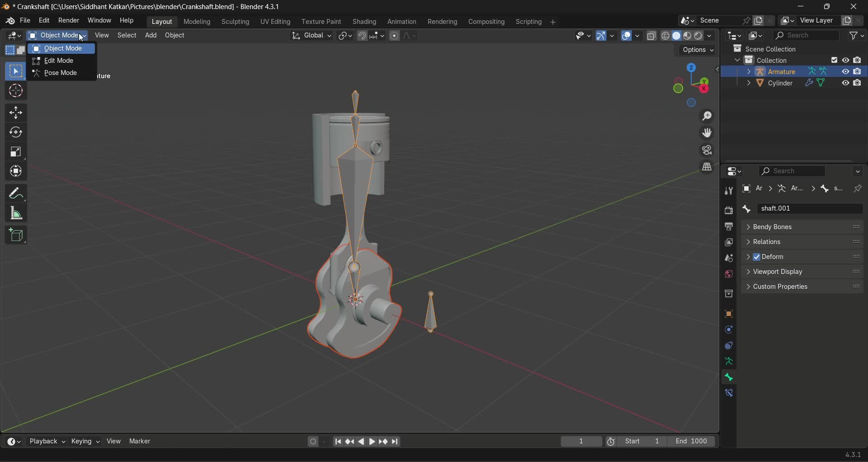
Task: Toggle wireframe viewport shading
Action: 666,36
